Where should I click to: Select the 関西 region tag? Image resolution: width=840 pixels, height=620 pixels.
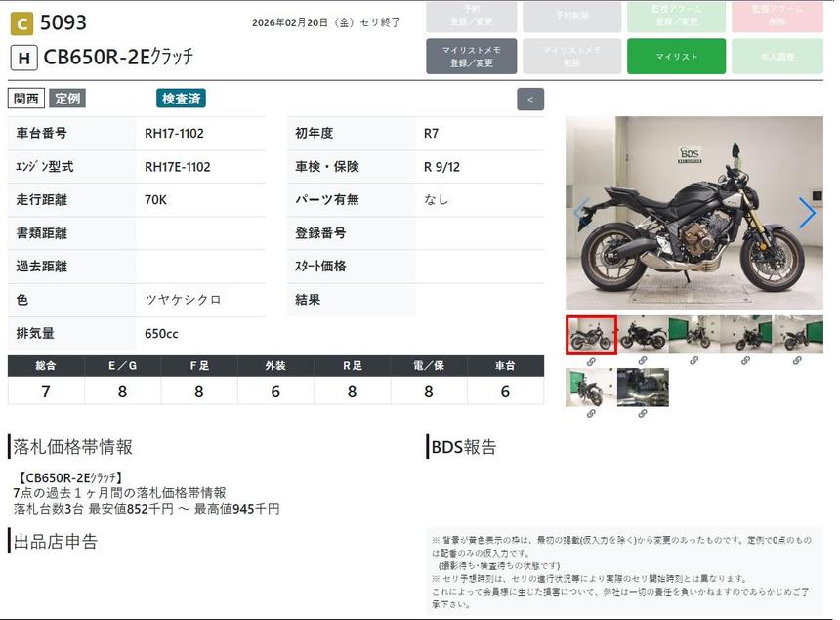[26, 99]
